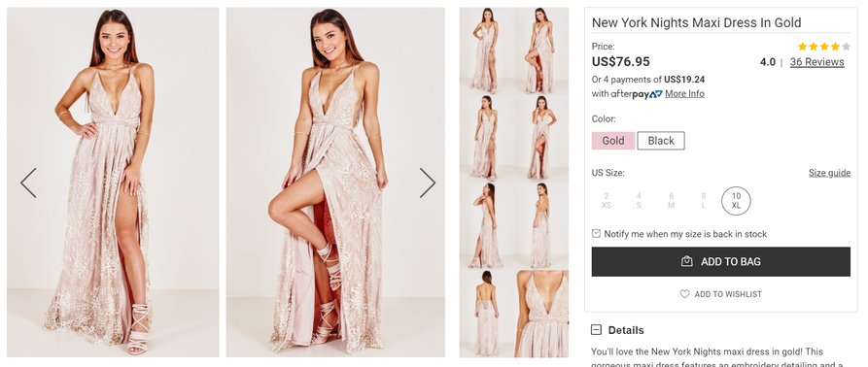Image resolution: width=868 pixels, height=367 pixels.
Task: Open the close-up neckline thumbnail
Action: pyautogui.click(x=542, y=314)
